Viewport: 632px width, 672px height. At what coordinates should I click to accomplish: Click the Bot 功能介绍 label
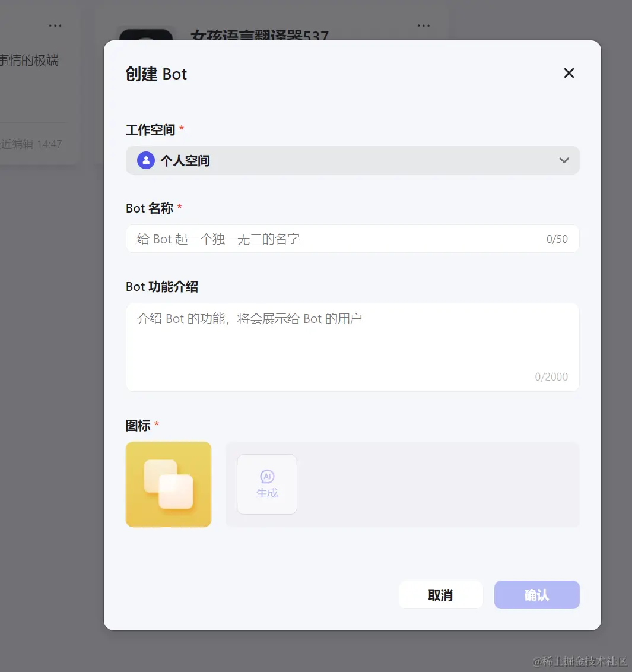tap(162, 287)
